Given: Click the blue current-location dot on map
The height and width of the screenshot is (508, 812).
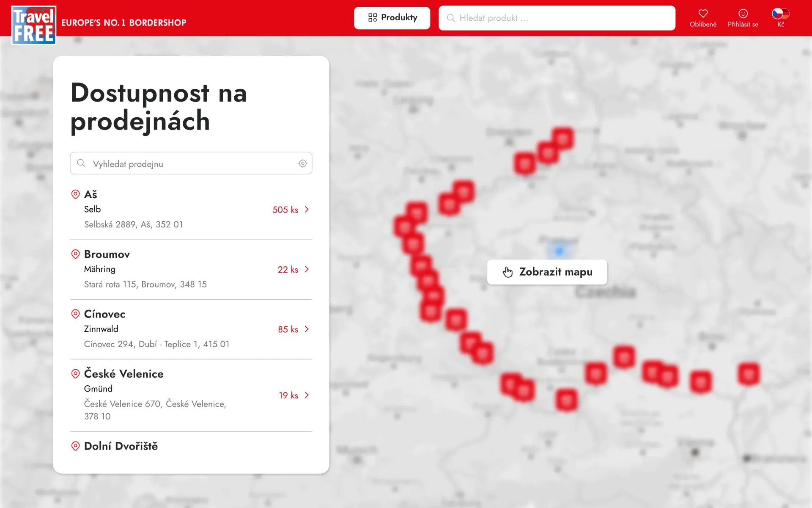Looking at the screenshot, I should [x=559, y=251].
